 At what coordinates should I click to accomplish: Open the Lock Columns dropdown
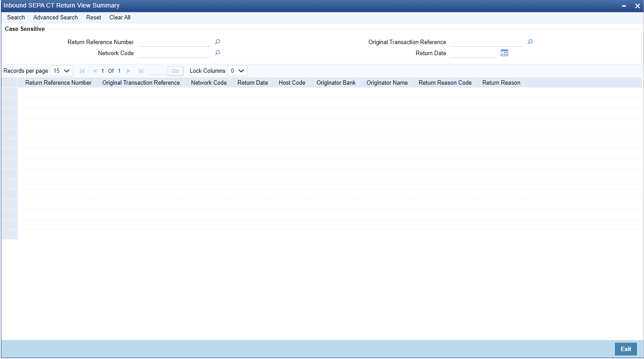238,71
